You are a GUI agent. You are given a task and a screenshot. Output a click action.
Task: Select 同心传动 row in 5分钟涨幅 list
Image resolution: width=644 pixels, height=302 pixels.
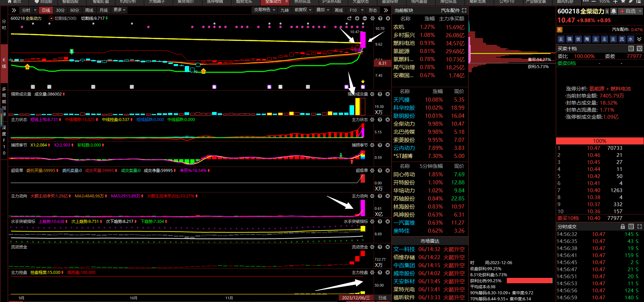point(430,175)
